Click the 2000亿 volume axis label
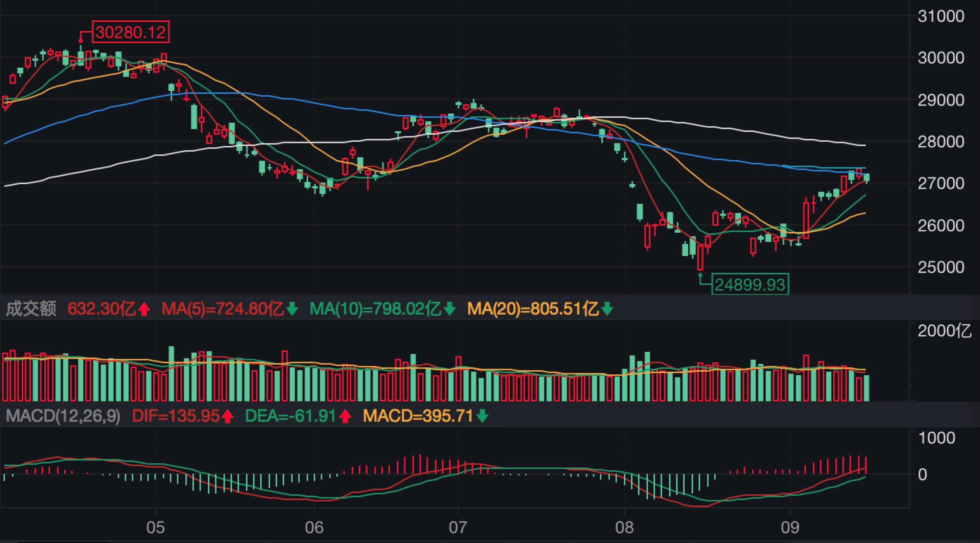Screen dimensions: 980x543 944,331
